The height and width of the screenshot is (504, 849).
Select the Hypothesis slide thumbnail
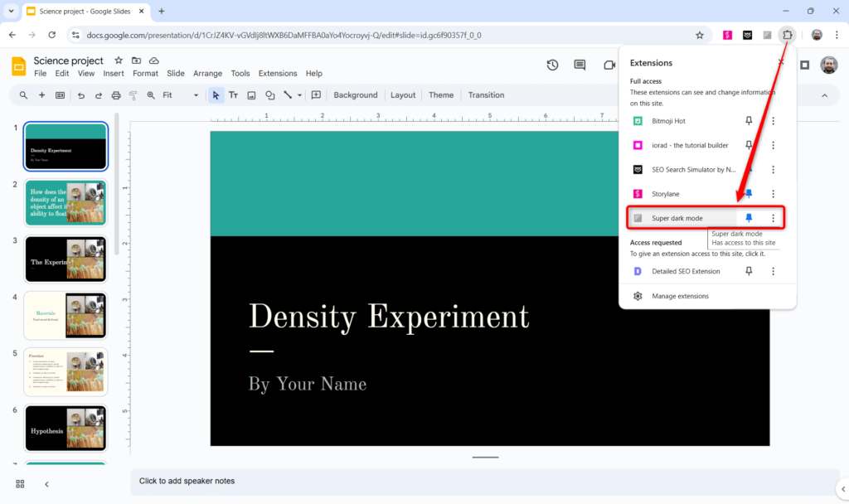[65, 428]
